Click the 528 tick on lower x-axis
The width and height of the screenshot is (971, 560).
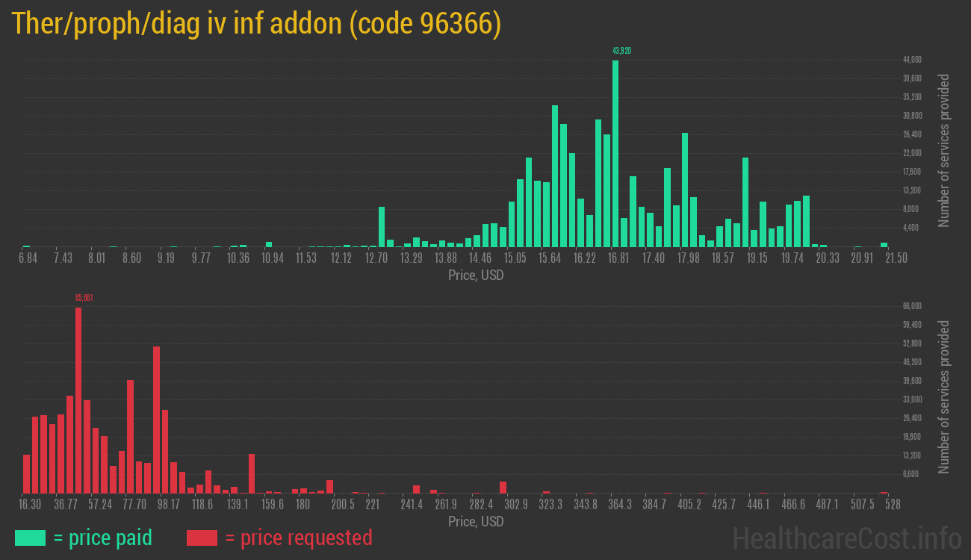tap(892, 505)
